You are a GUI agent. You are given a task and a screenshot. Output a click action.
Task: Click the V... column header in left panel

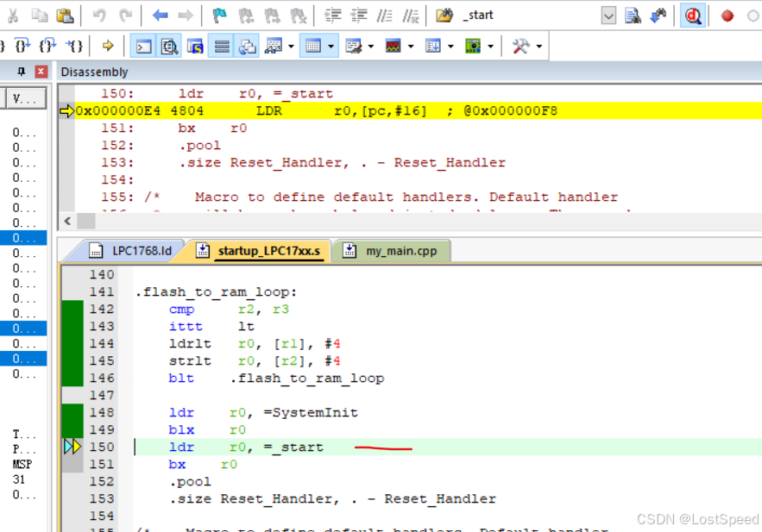click(x=26, y=99)
